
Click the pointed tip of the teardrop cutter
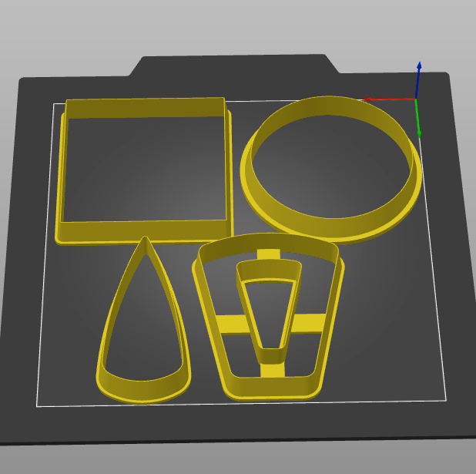click(144, 244)
